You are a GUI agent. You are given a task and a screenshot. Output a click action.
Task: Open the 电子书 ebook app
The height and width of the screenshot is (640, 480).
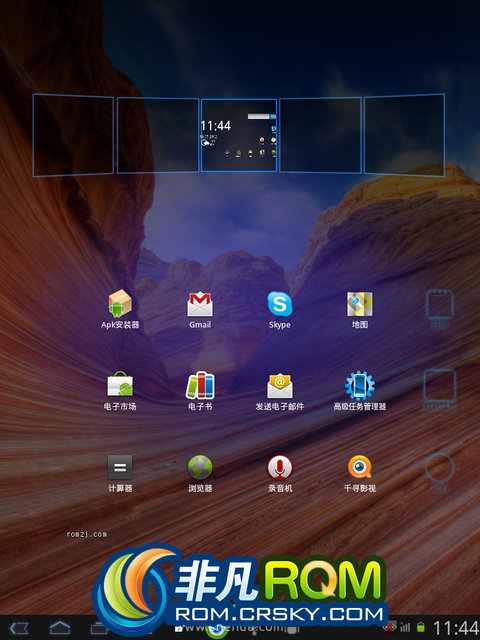(x=200, y=390)
